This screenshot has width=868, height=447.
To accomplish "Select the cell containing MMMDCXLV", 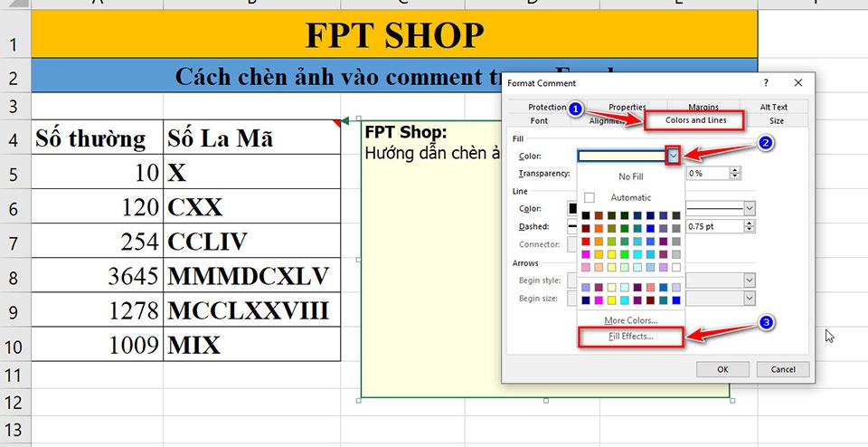I will 252,275.
